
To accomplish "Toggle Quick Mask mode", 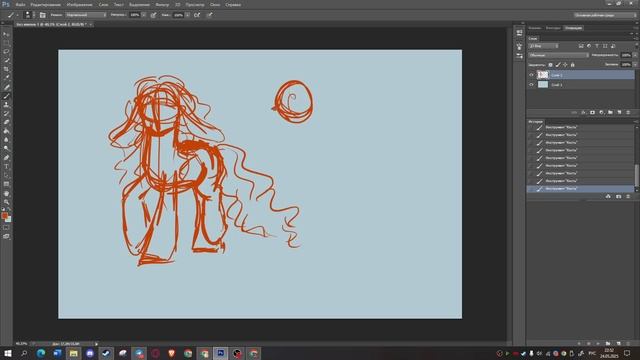I will [x=6, y=228].
